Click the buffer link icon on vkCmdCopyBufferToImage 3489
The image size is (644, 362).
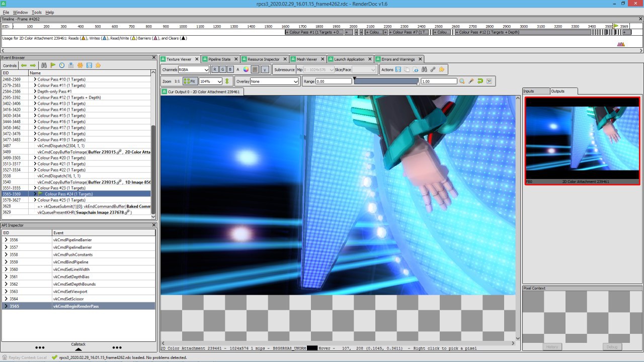click(x=119, y=152)
